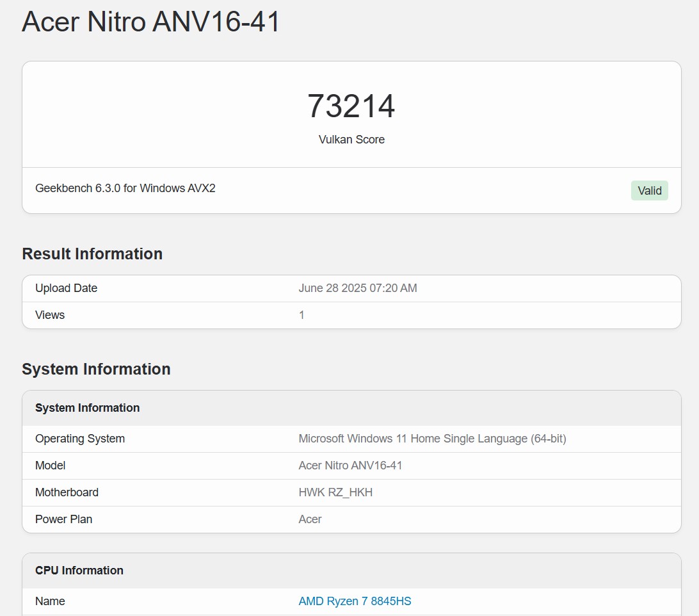Click the CPU Information table header
The height and width of the screenshot is (616, 699).
pyautogui.click(x=79, y=570)
